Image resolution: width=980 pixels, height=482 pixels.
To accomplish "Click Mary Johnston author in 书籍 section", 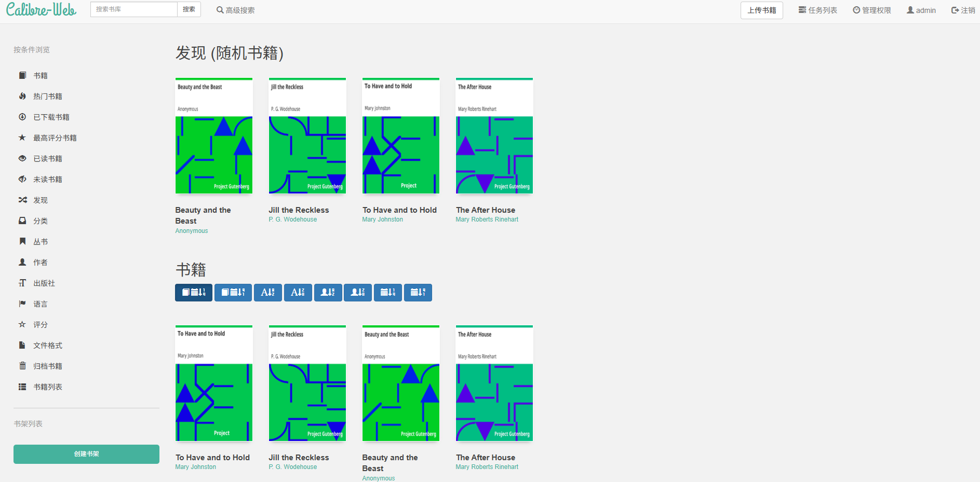I will click(x=196, y=467).
